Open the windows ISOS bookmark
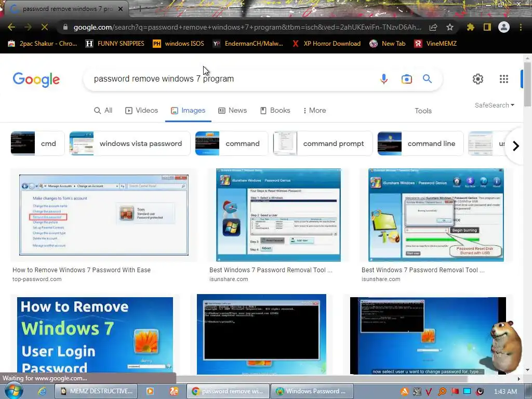 point(179,44)
